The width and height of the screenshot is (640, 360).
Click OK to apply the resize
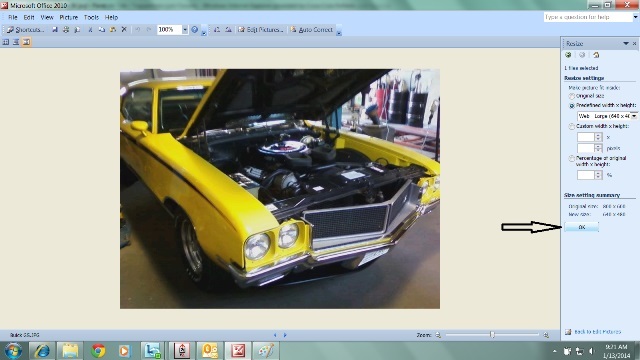point(582,227)
